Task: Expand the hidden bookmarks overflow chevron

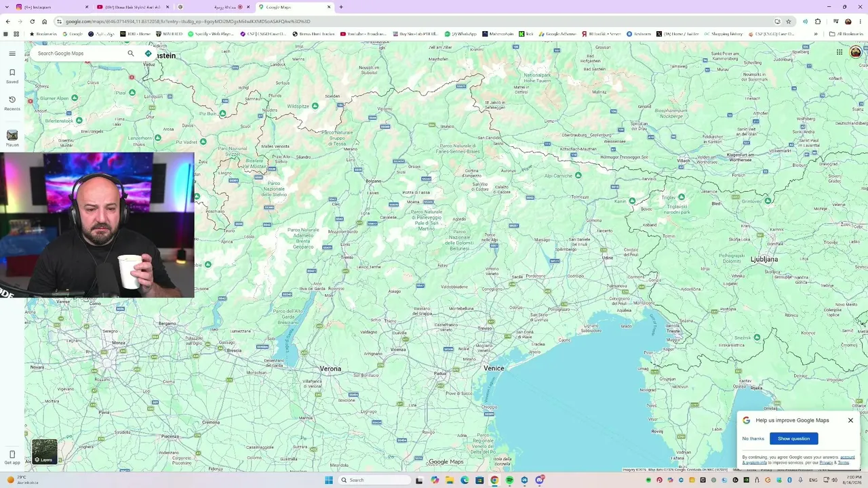Action: tap(816, 34)
